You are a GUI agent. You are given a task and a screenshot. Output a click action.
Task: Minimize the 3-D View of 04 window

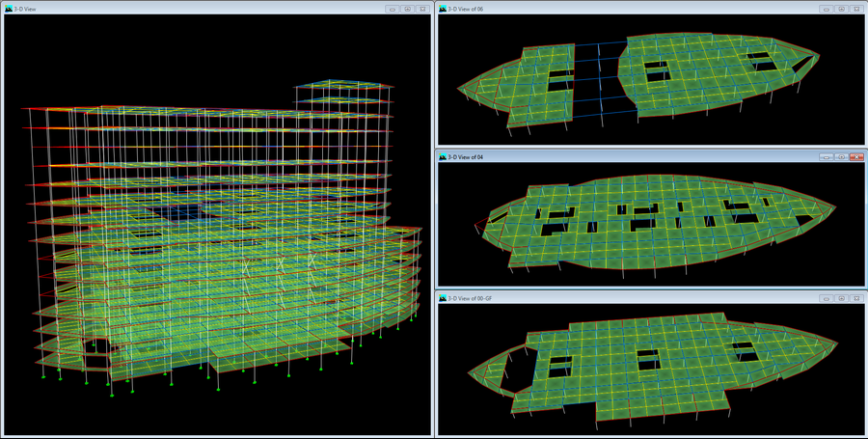coord(826,156)
